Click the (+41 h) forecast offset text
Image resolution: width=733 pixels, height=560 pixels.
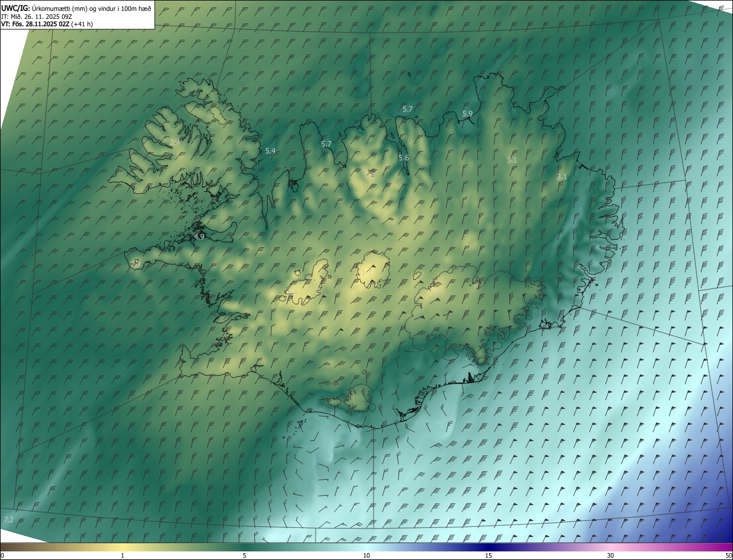click(82, 24)
